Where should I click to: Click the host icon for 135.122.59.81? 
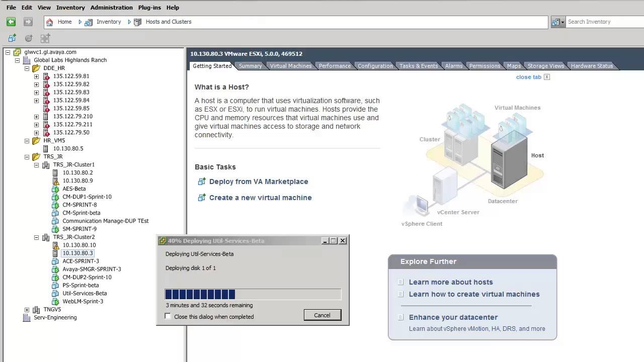click(46, 76)
